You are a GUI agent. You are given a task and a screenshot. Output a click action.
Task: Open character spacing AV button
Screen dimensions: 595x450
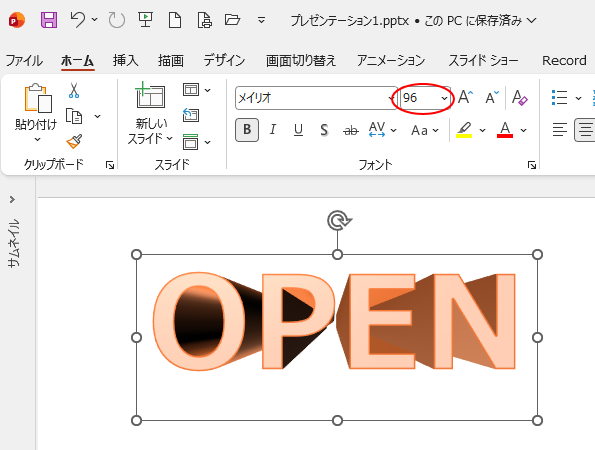377,129
